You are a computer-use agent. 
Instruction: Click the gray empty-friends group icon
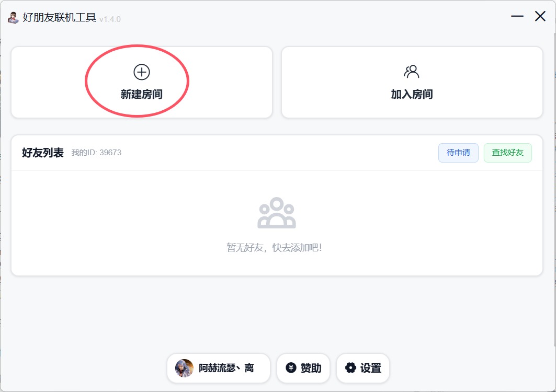pyautogui.click(x=277, y=213)
